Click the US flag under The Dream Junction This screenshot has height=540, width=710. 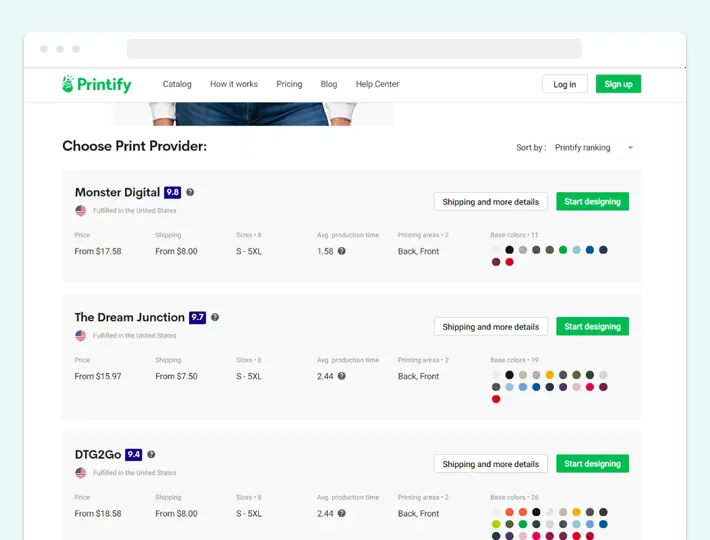click(81, 335)
